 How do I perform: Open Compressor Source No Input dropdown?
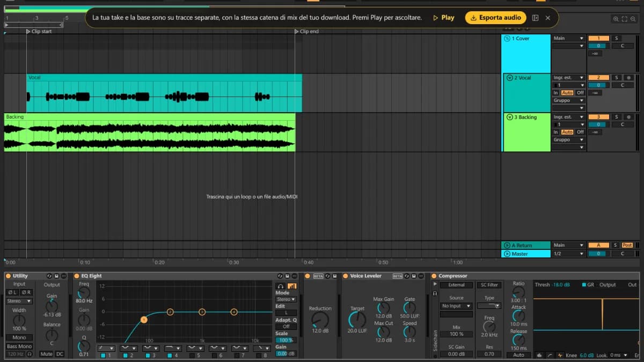456,306
